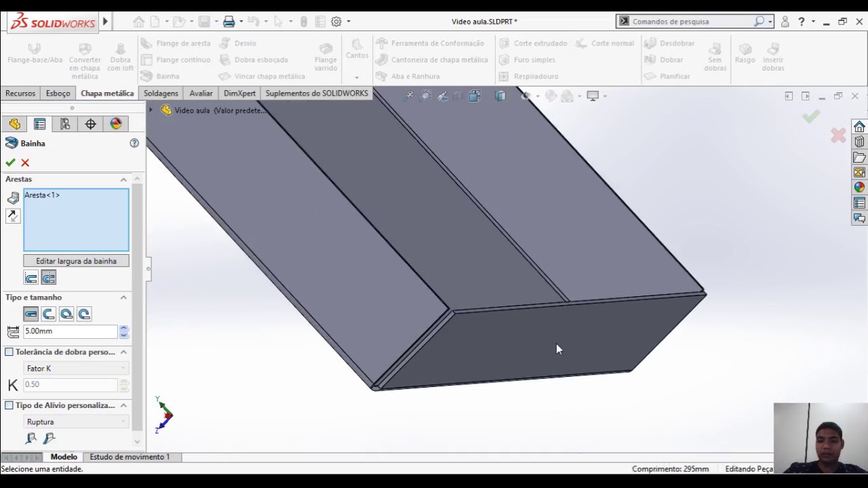Open Appearances color sphere in task pane
This screenshot has width=868, height=488.
(x=859, y=188)
